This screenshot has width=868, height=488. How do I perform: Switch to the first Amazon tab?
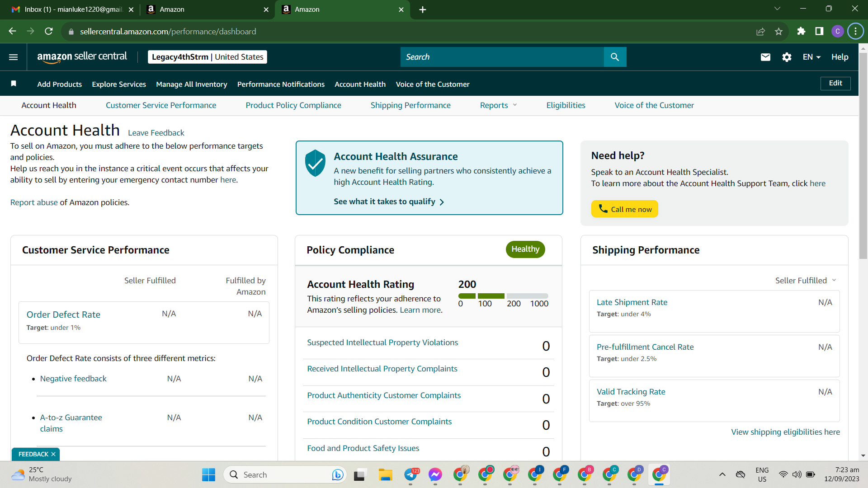208,9
